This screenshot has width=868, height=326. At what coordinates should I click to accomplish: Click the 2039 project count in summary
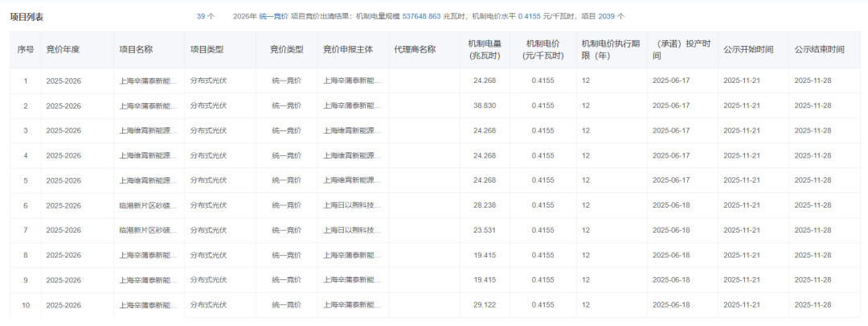pos(607,16)
